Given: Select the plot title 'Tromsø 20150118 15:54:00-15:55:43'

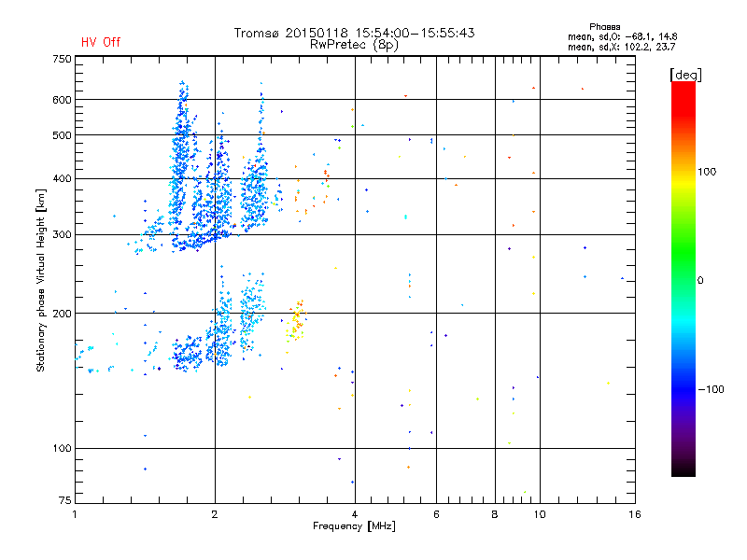Looking at the screenshot, I should (x=354, y=33).
